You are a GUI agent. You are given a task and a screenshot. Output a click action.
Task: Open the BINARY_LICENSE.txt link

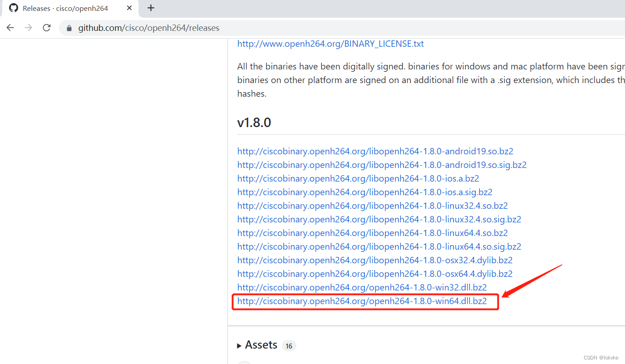pyautogui.click(x=330, y=44)
